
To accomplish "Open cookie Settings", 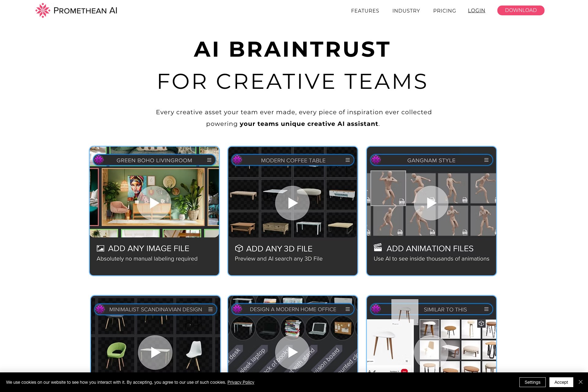I will (x=532, y=382).
